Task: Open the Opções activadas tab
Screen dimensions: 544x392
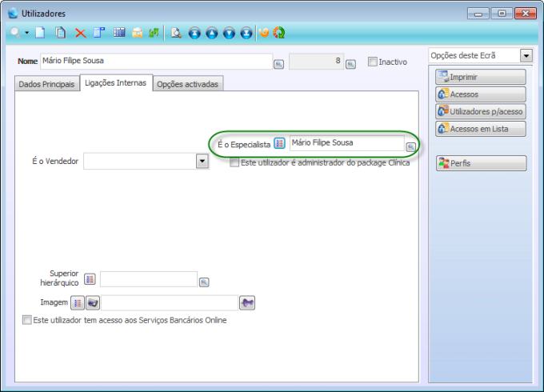Action: [187, 84]
